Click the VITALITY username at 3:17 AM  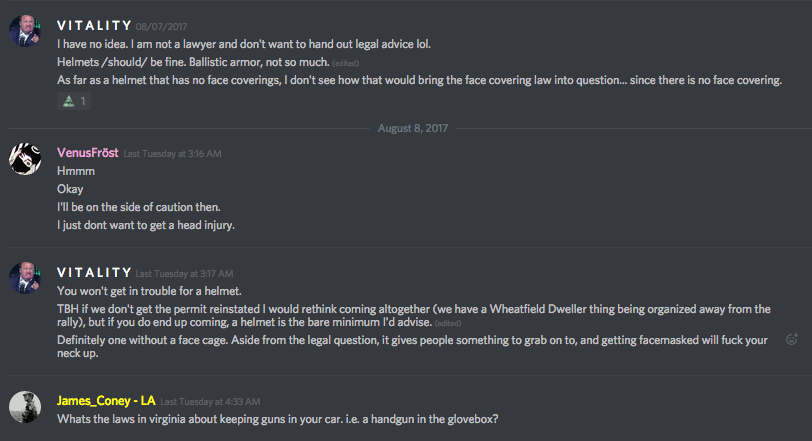click(94, 272)
